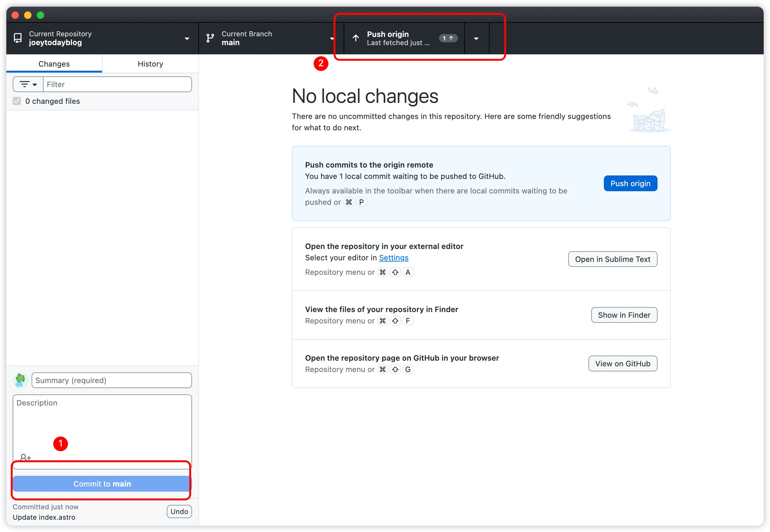The height and width of the screenshot is (532, 770).
Task: Click the user avatar beside Summary
Action: [x=20, y=380]
